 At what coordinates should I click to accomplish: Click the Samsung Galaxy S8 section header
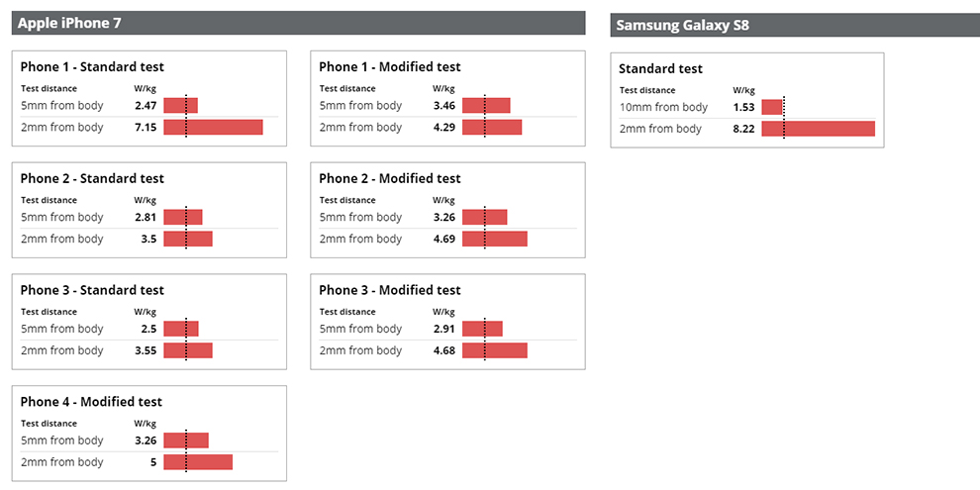[x=795, y=25]
